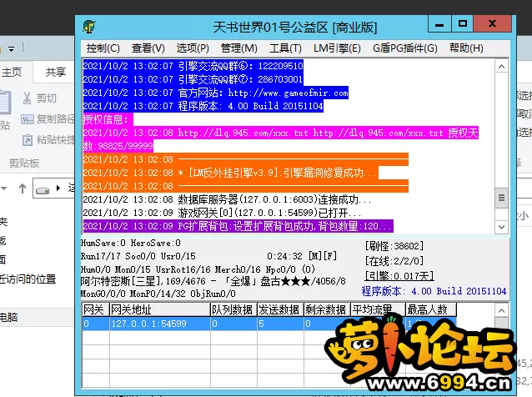The width and height of the screenshot is (532, 397).
Task: Select the 剩余数据 column header
Action: pos(327,309)
